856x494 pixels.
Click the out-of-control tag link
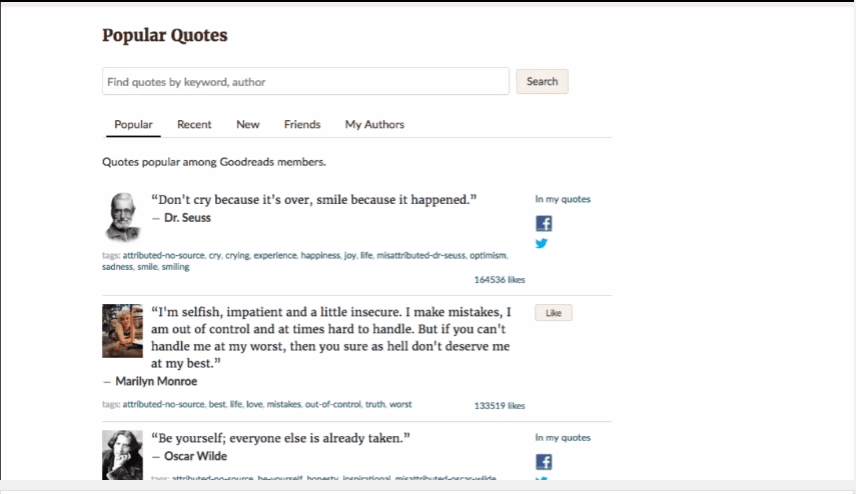pos(331,405)
